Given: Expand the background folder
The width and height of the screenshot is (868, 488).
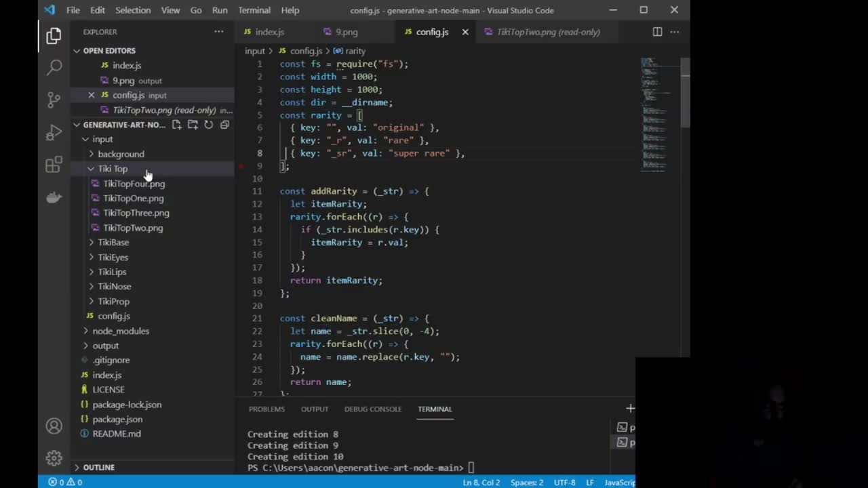Looking at the screenshot, I should click(121, 154).
